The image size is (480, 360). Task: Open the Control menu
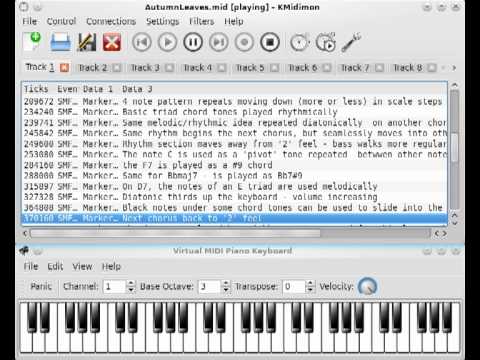tap(61, 21)
